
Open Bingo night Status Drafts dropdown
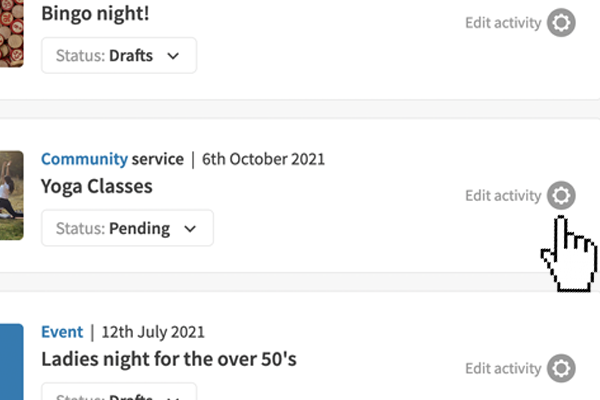[118, 55]
